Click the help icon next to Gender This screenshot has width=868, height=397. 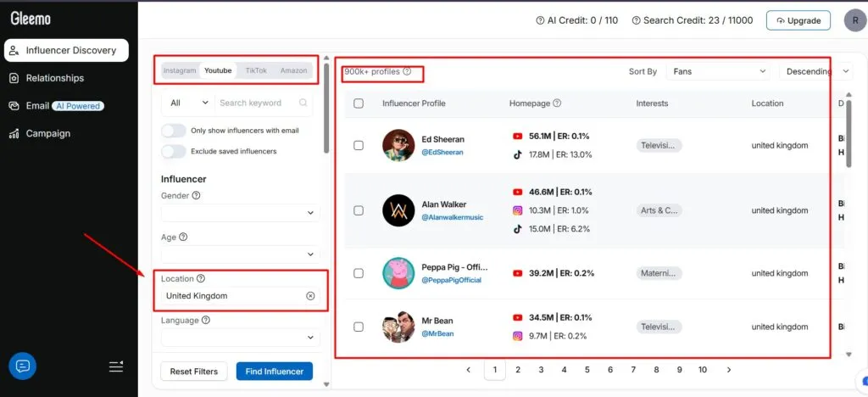pos(197,195)
